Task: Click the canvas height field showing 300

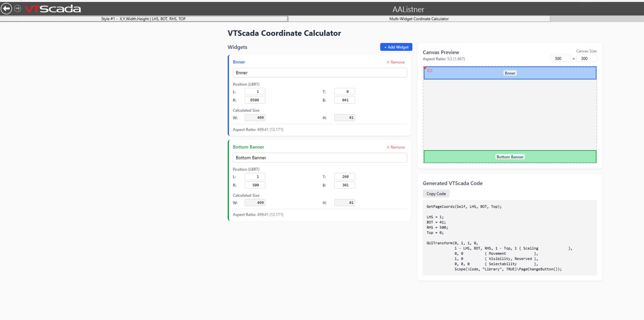Action: [x=586, y=59]
